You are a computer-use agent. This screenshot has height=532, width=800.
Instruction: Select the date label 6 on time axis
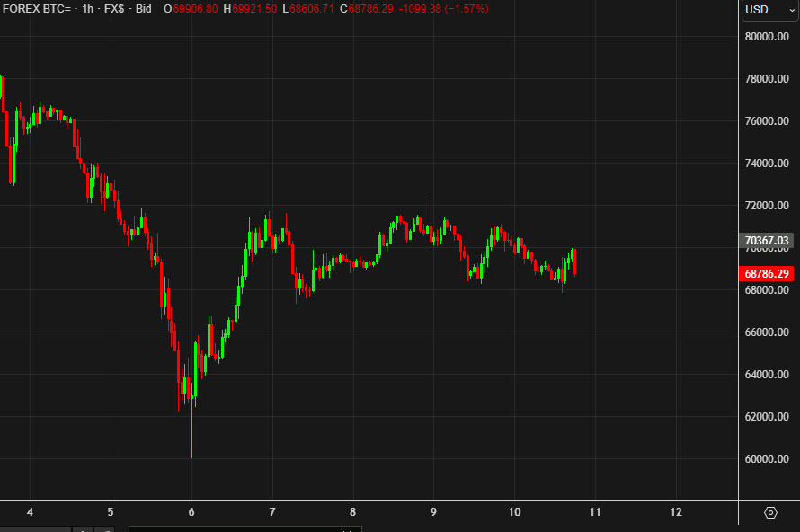[x=190, y=512]
